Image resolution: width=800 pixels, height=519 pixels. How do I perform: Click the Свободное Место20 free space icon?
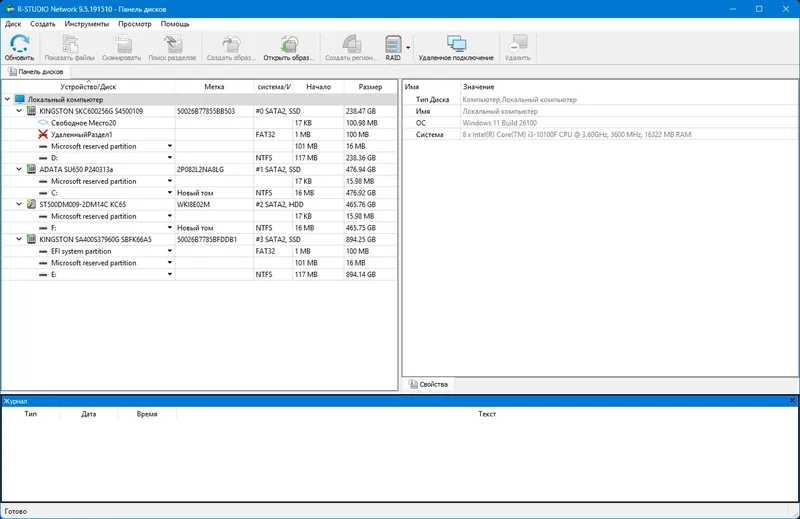pos(43,122)
